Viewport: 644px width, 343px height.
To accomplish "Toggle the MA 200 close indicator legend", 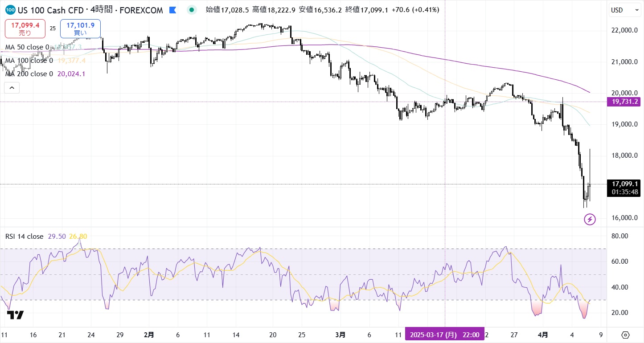I will coord(29,74).
